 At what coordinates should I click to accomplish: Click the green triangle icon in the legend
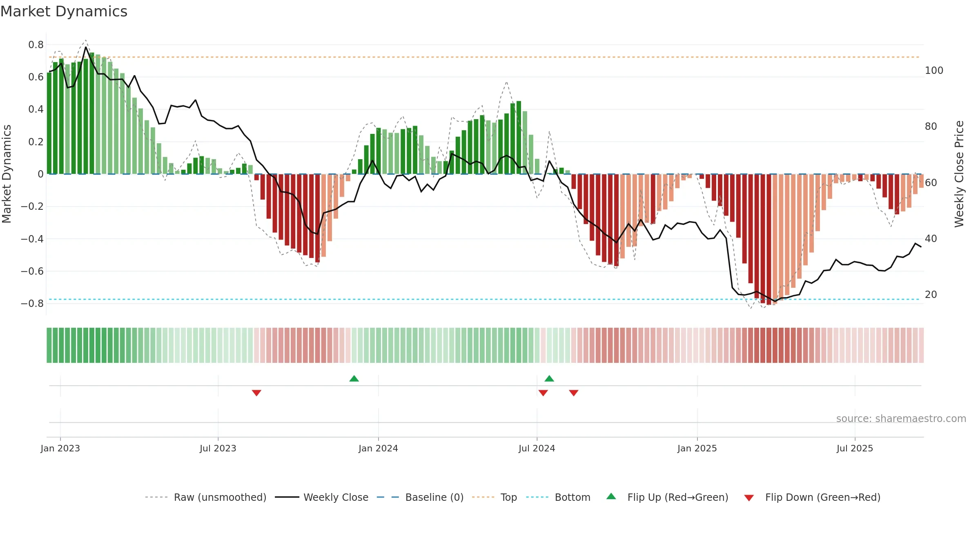tap(611, 496)
